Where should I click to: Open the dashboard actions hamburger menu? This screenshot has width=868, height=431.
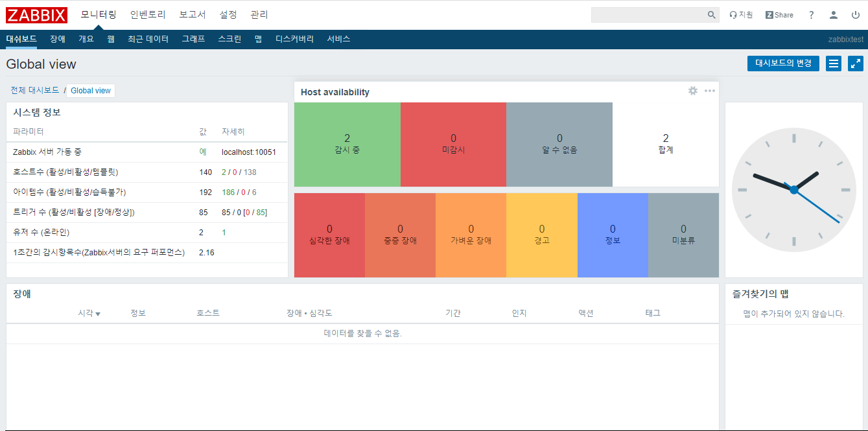(x=834, y=64)
